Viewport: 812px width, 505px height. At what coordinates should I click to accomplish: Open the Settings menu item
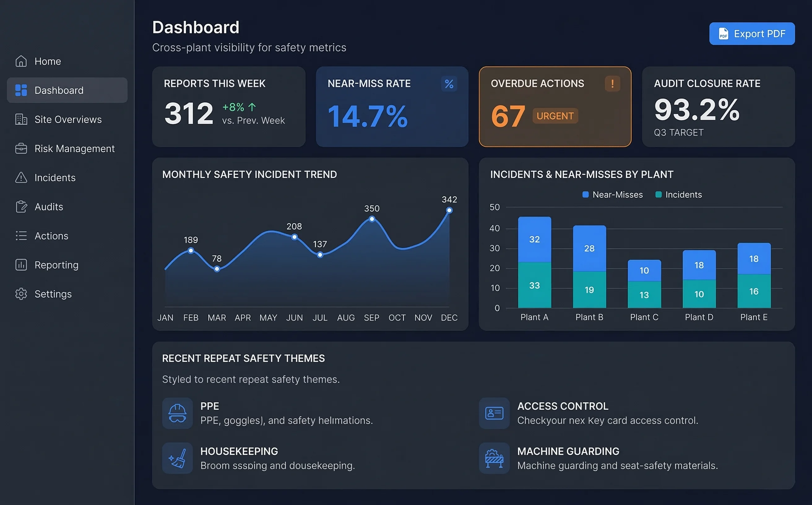pos(53,294)
